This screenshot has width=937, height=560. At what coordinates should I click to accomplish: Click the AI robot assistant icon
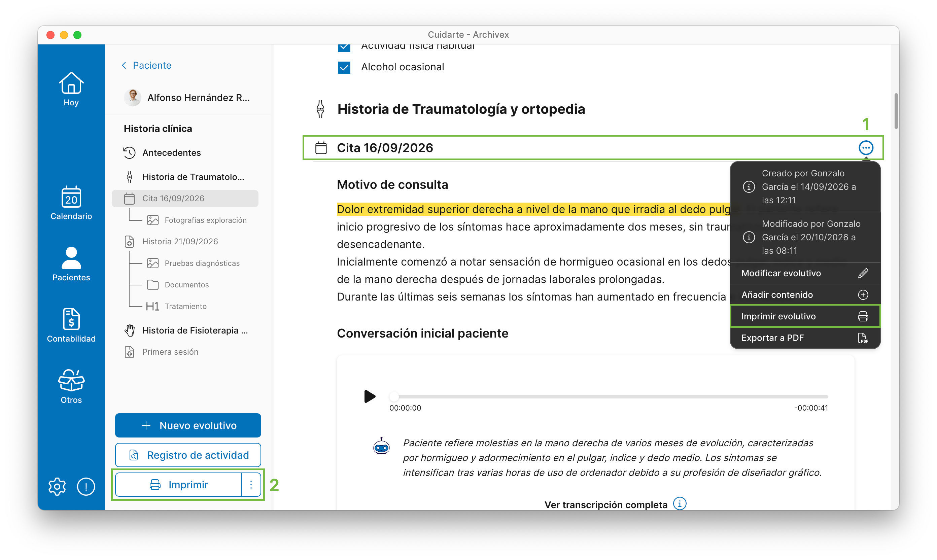[x=381, y=446]
